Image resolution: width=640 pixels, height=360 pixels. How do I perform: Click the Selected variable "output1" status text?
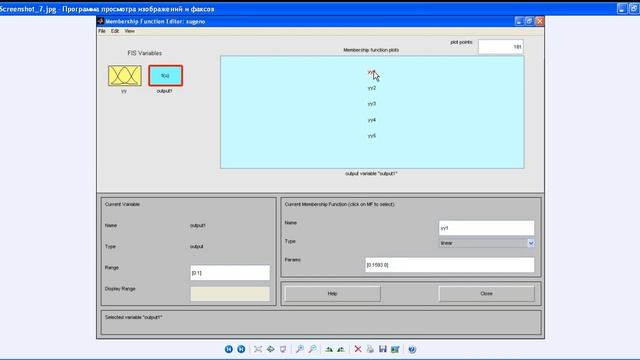(x=133, y=317)
